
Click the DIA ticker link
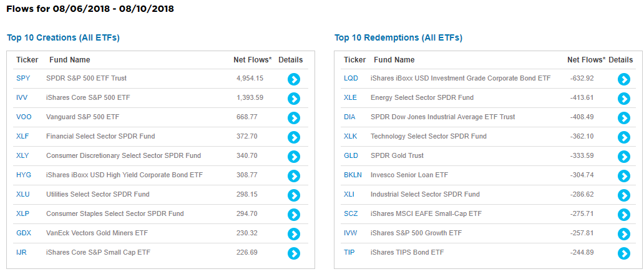pos(349,117)
